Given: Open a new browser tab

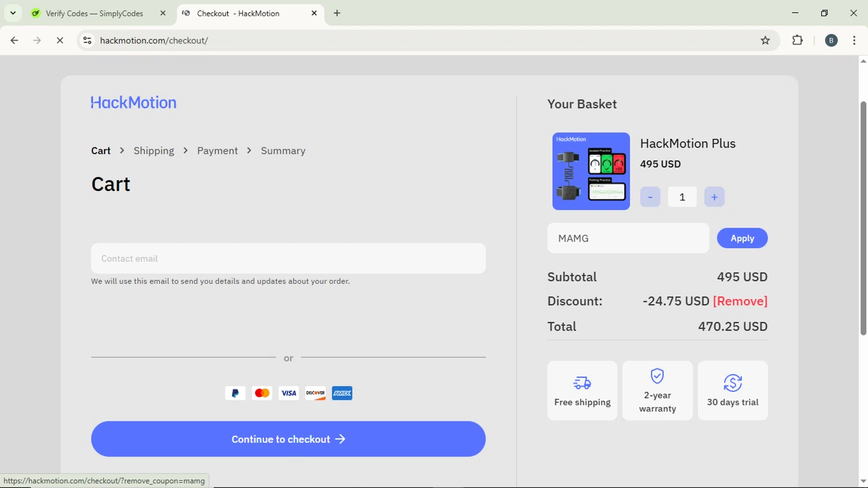Looking at the screenshot, I should [337, 13].
